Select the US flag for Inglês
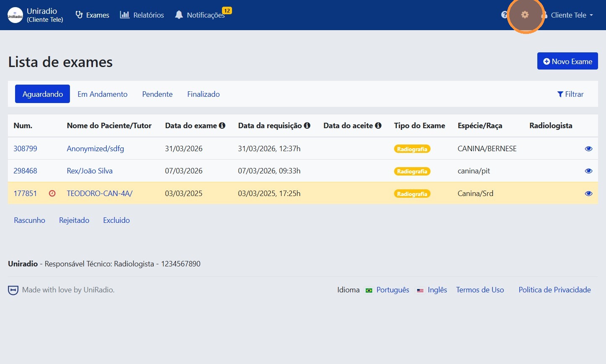Screen dimensions: 606x364 pos(420,290)
